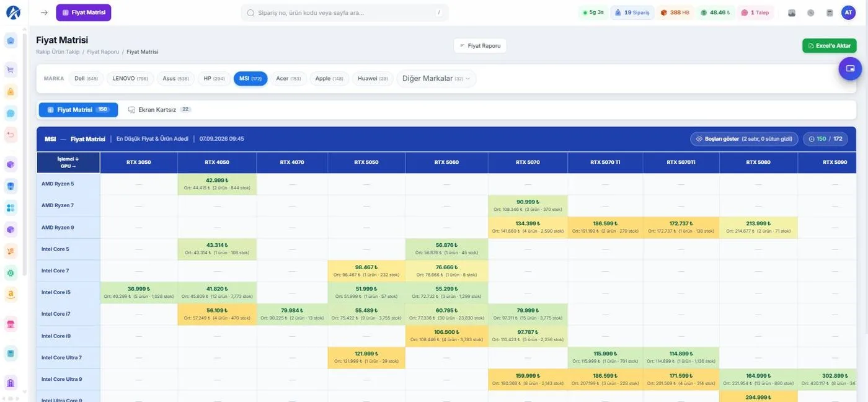Expand the Diğer Markalar dropdown
Viewport: 868px width, 402px height.
(436, 79)
